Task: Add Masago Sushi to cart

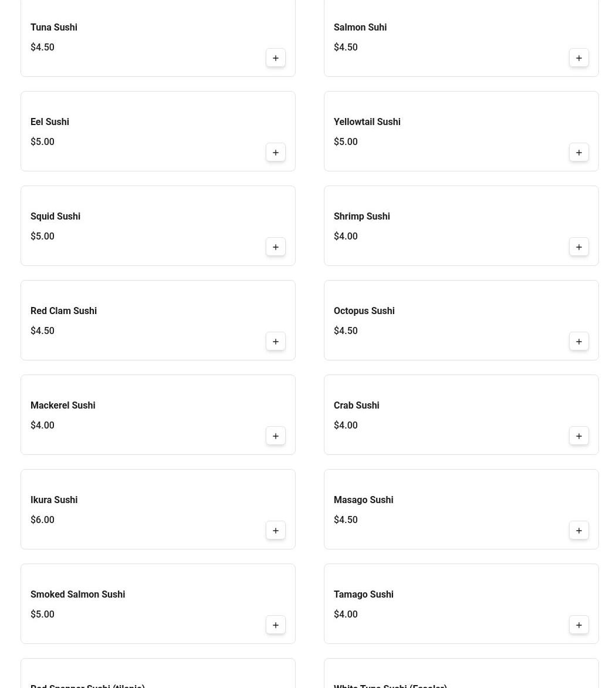Action: tap(579, 531)
